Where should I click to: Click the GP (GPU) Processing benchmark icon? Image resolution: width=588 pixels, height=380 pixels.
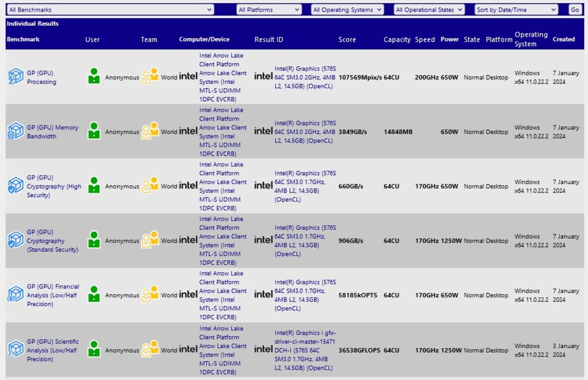16,76
